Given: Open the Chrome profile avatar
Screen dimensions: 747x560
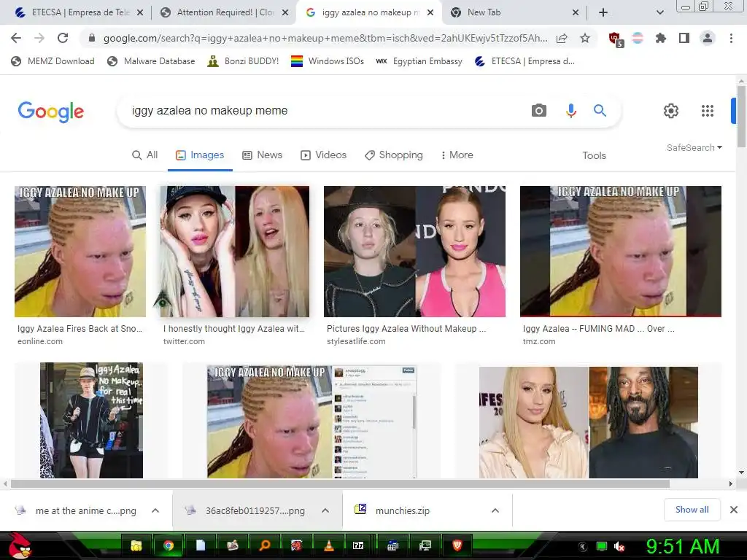Looking at the screenshot, I should pyautogui.click(x=708, y=38).
